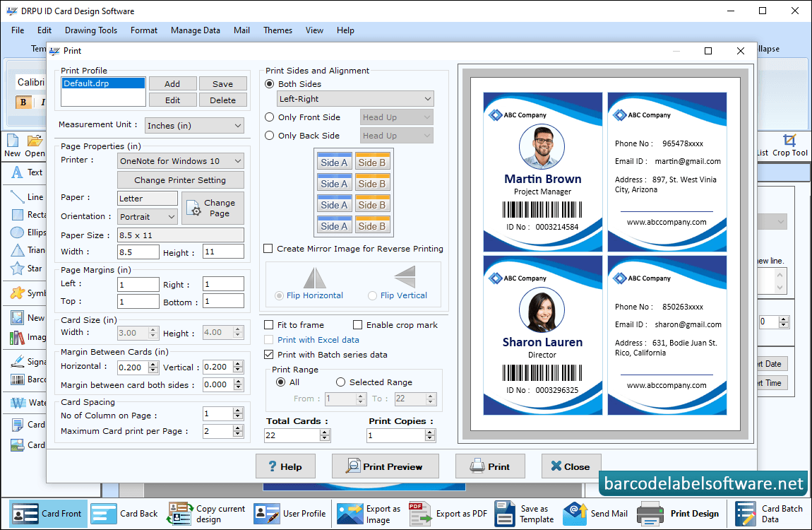This screenshot has height=530, width=812.
Task: Open the User Profile icon
Action: point(266,514)
